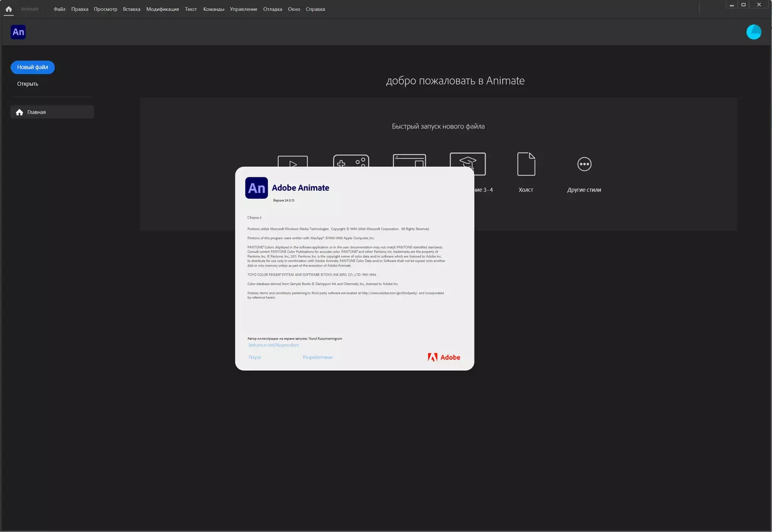Open the Просмотр menu
This screenshot has height=532, width=772.
pyautogui.click(x=105, y=9)
